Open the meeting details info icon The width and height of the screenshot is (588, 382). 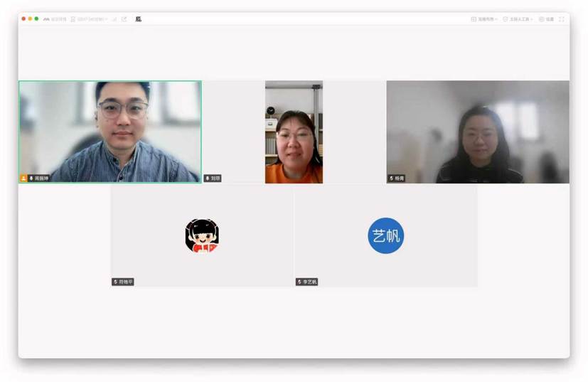point(55,19)
